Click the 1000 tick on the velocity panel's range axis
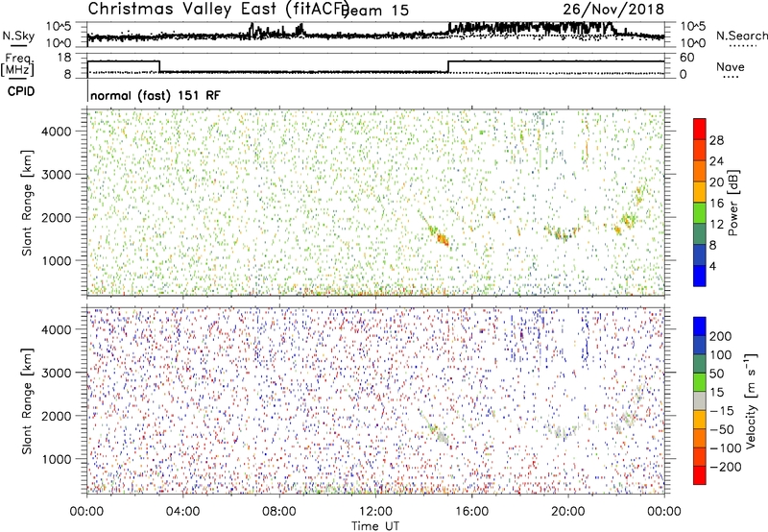 [x=56, y=459]
